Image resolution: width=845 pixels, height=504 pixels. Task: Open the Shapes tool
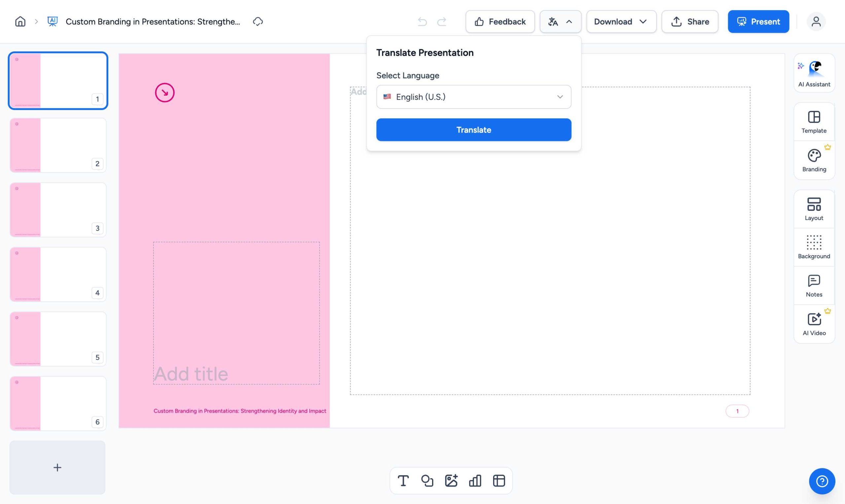click(x=427, y=481)
